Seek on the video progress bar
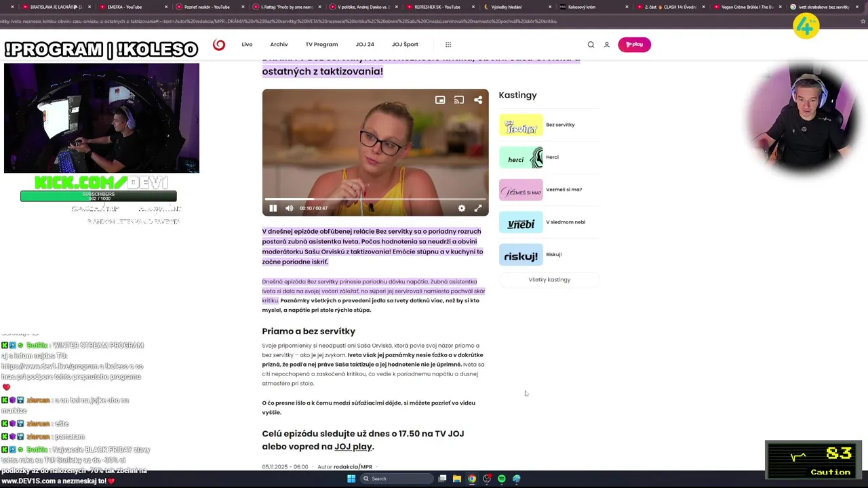Screen dimensions: 868x488 coord(375,199)
